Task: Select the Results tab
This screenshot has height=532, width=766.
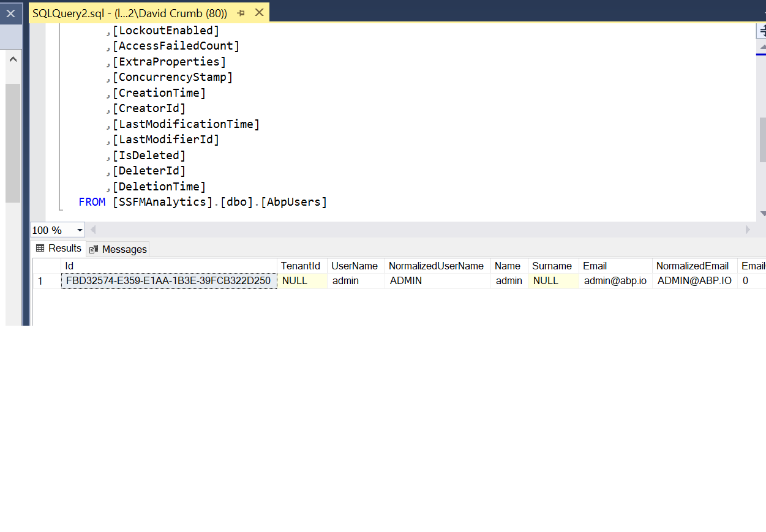Action: (x=59, y=249)
